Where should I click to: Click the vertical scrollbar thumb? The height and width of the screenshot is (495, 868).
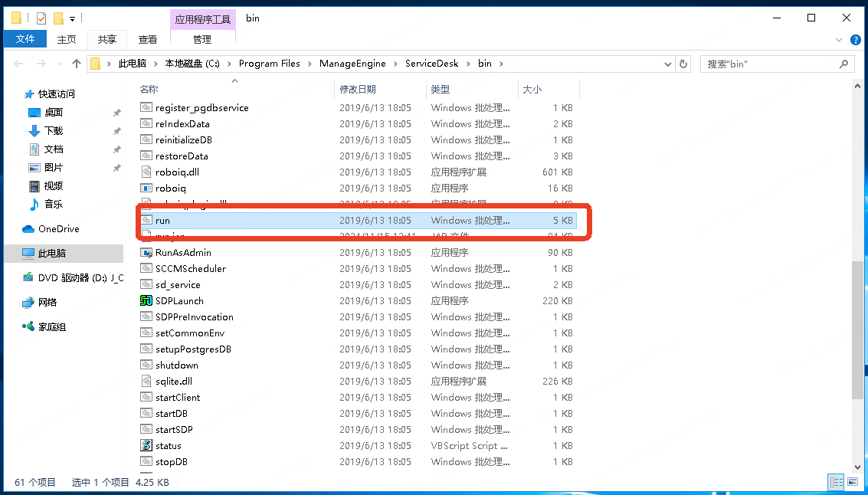click(857, 329)
